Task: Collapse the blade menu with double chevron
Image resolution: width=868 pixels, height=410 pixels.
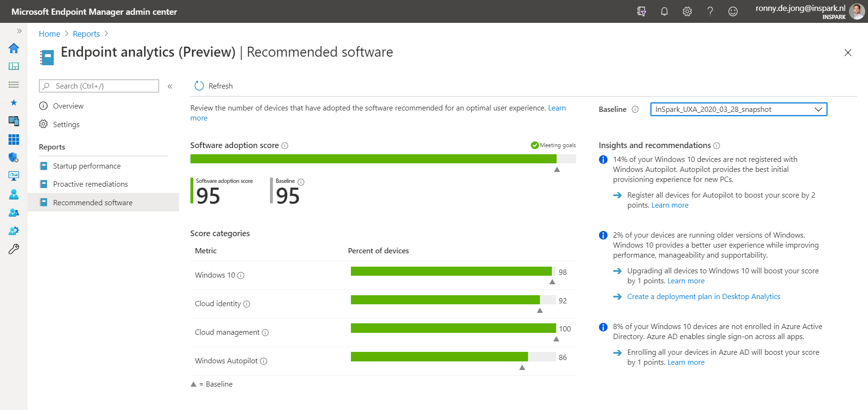Action: click(x=170, y=86)
